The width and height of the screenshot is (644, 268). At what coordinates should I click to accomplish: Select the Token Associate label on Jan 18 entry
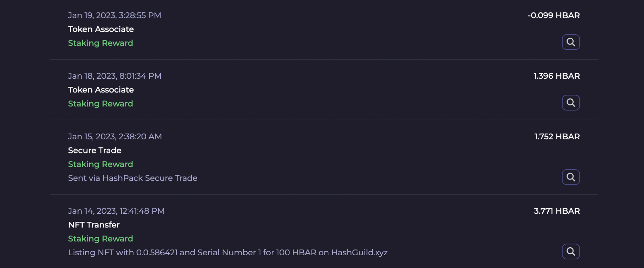[x=101, y=90]
